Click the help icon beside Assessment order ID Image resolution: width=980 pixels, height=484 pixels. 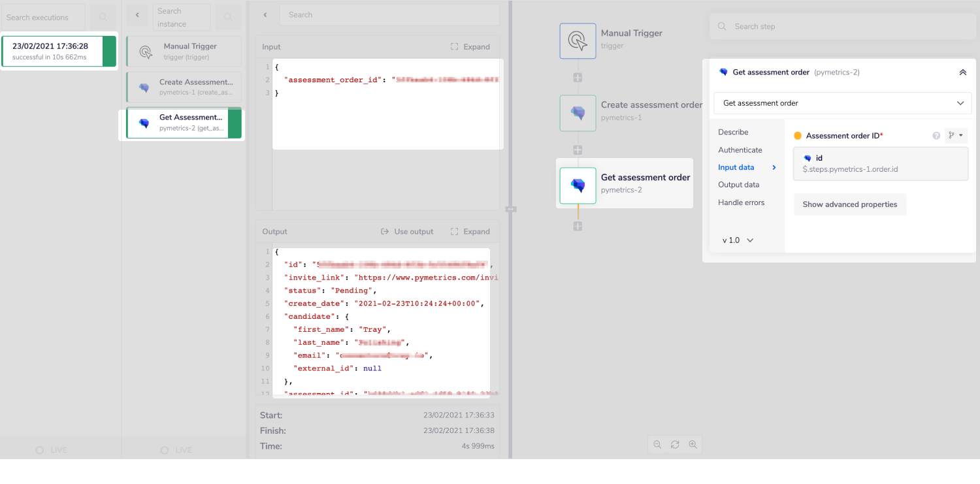(936, 136)
